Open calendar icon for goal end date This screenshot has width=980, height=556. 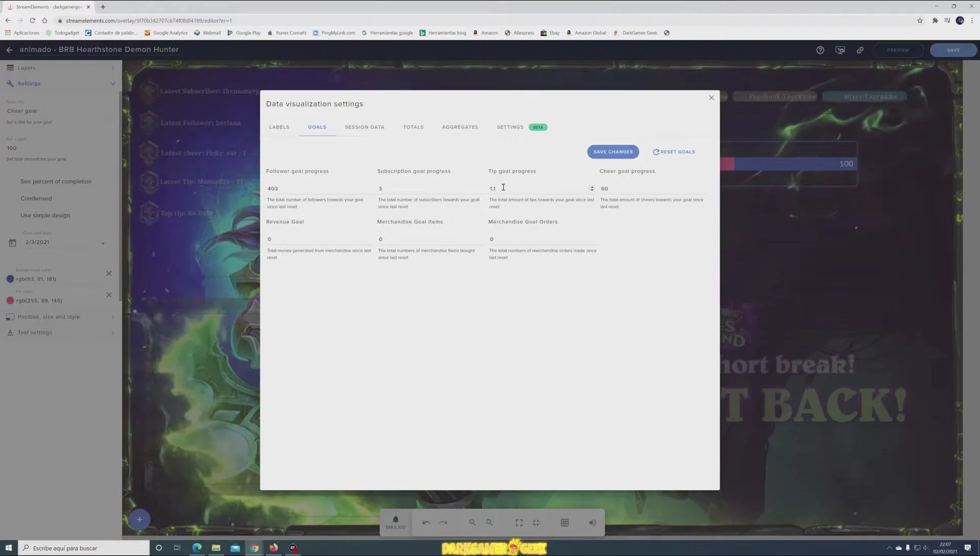(13, 243)
